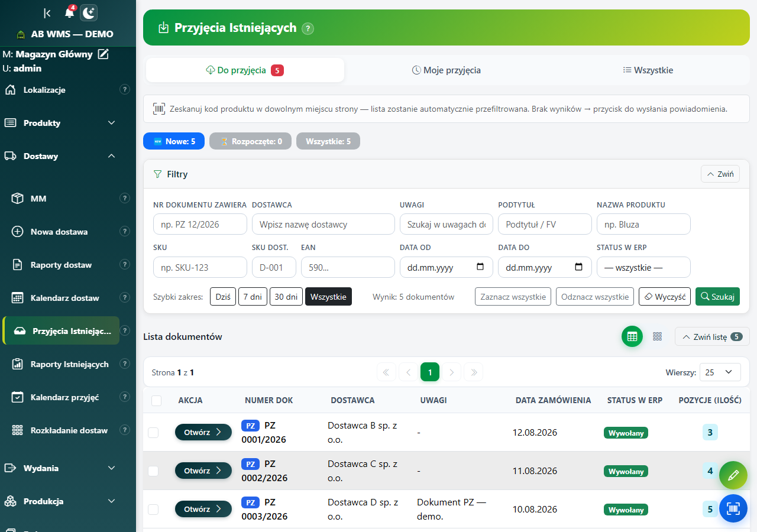Open document PZ 0001/2026 with Otwórz

coord(203,432)
